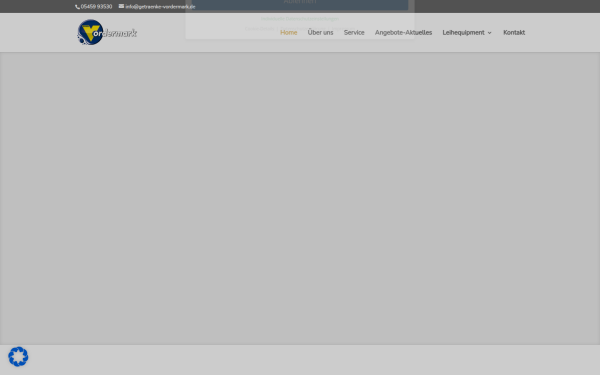This screenshot has width=600, height=375.
Task: Go to the Home menu item
Action: tap(289, 33)
